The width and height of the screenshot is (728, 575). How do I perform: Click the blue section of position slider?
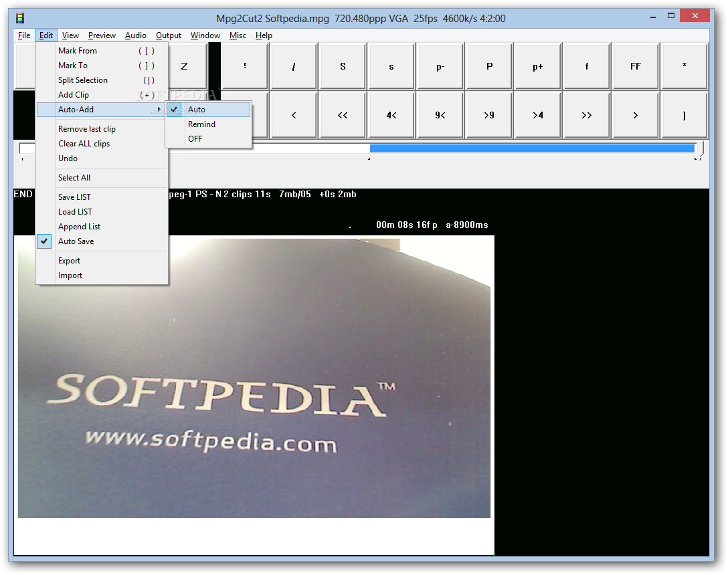(532, 148)
